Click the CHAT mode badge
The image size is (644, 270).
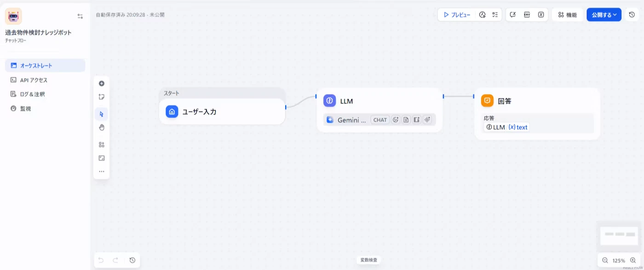pyautogui.click(x=380, y=120)
